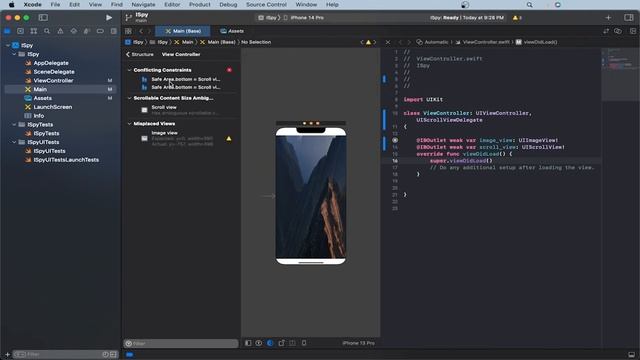Open the Report navigator icon
The image size is (640, 360).
[x=113, y=31]
